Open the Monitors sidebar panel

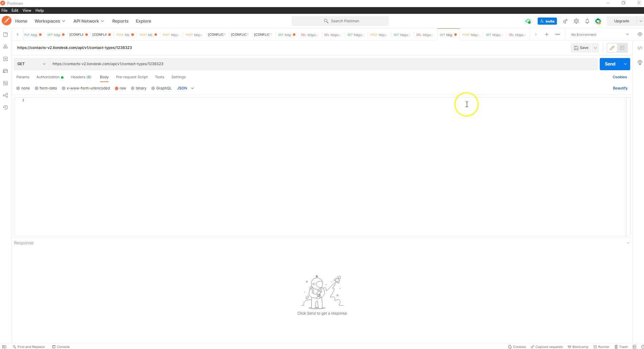pos(5,83)
